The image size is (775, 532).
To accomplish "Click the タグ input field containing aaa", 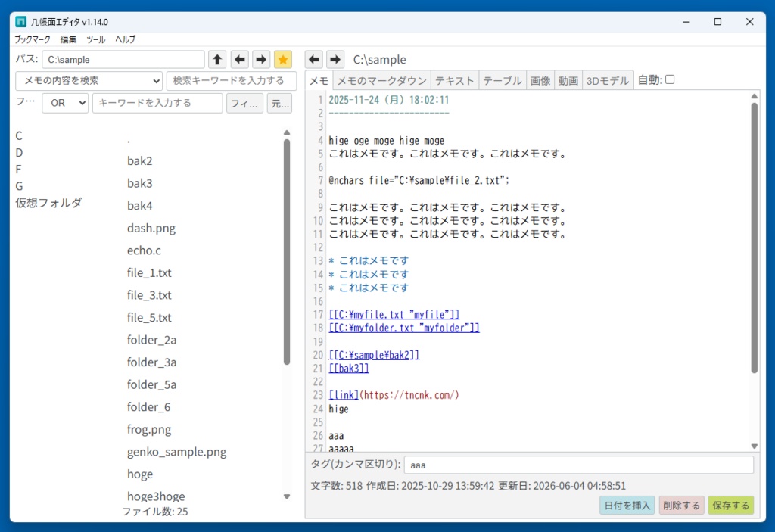I will tap(579, 465).
